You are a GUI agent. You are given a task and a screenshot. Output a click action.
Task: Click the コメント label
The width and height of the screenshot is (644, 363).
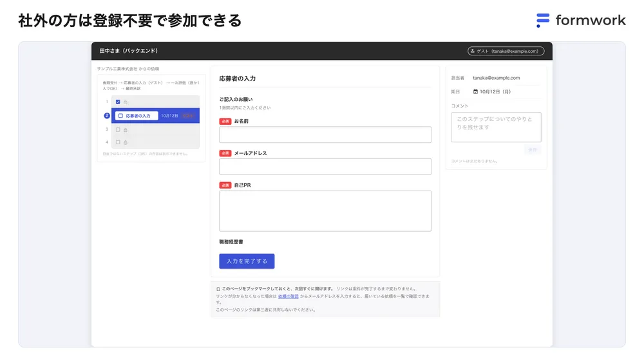(460, 106)
